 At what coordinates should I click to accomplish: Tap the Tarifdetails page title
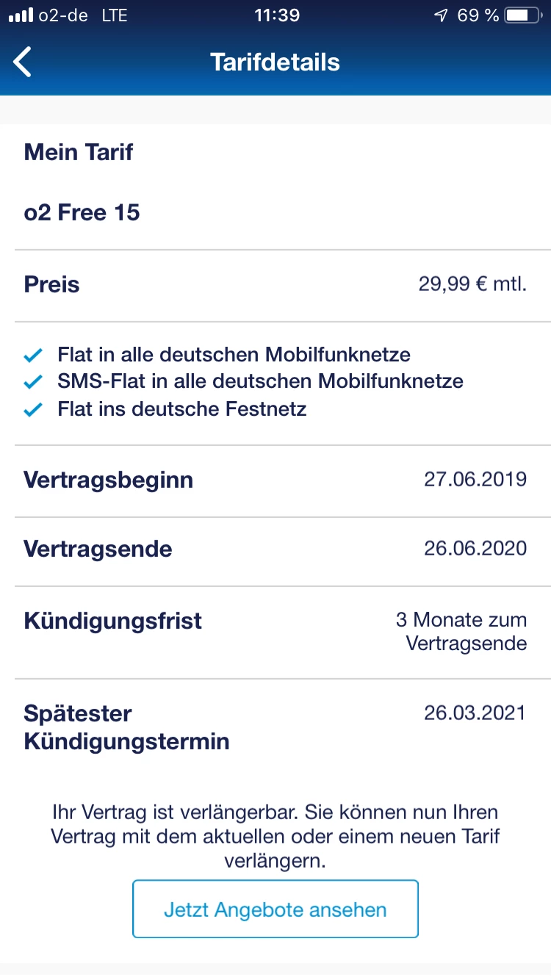click(275, 62)
